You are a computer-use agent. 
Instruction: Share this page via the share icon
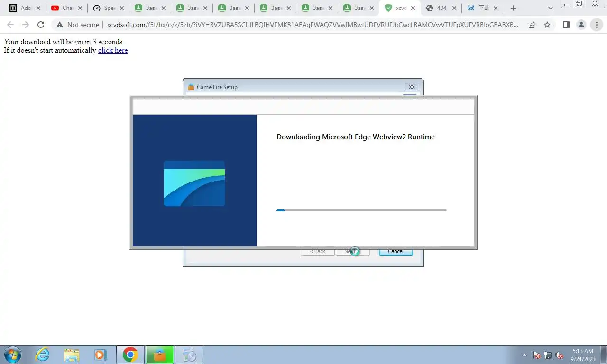tap(532, 25)
